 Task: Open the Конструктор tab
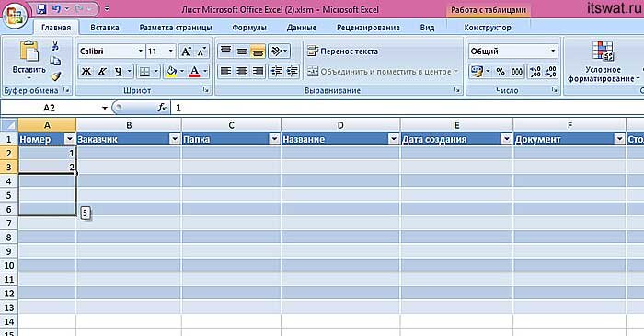pos(488,28)
